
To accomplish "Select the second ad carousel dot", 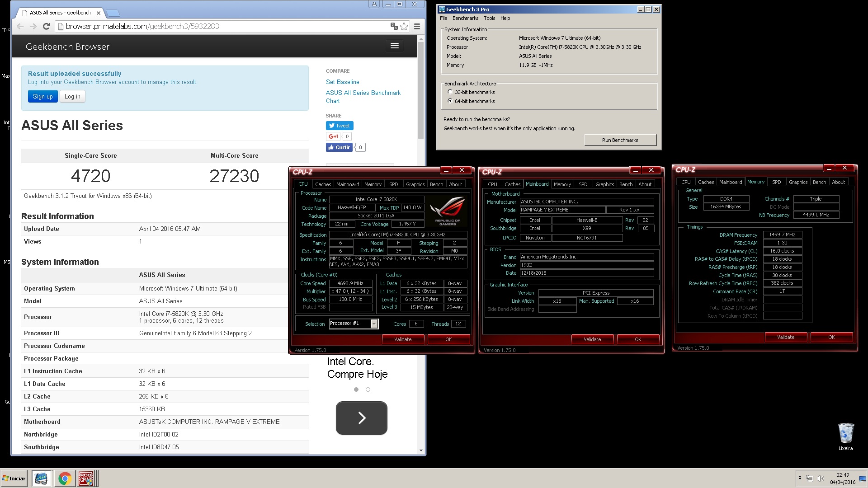I will (368, 389).
